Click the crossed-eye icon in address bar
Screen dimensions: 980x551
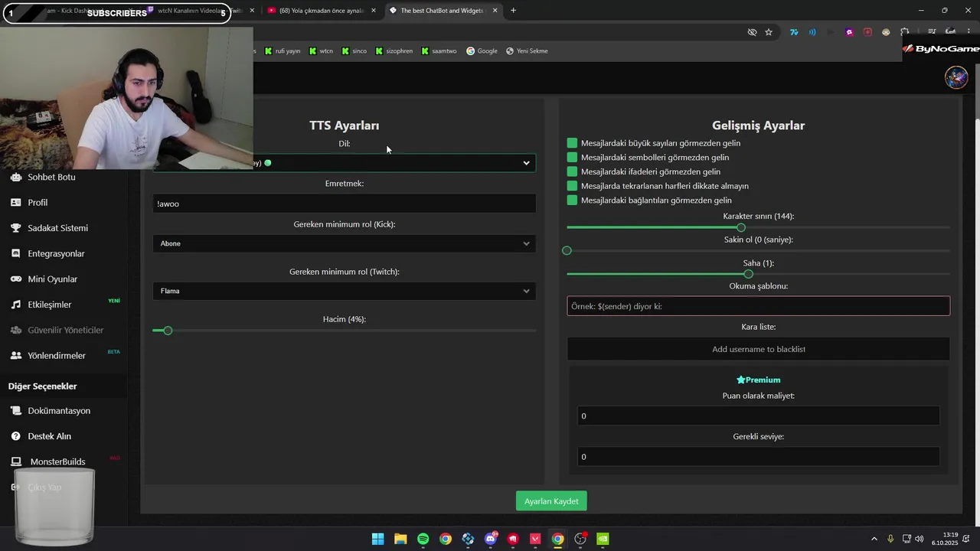(x=752, y=32)
